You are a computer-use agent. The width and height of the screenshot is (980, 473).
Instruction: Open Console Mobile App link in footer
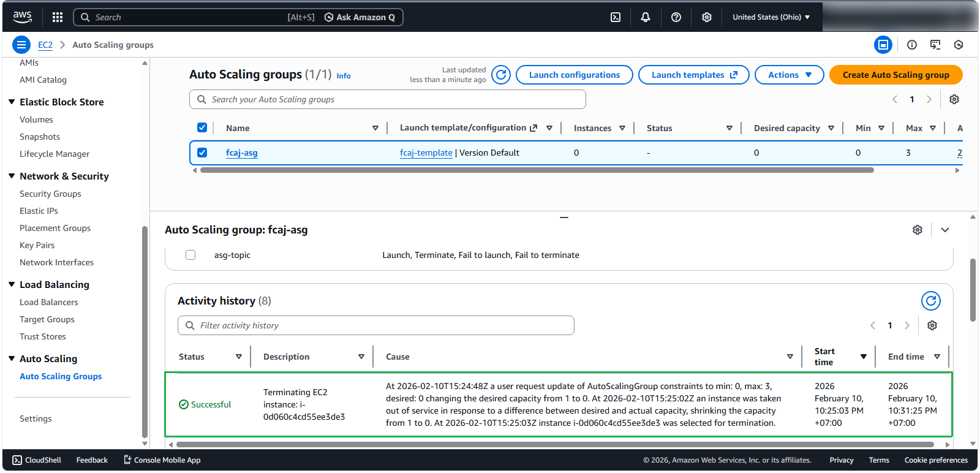pyautogui.click(x=162, y=460)
